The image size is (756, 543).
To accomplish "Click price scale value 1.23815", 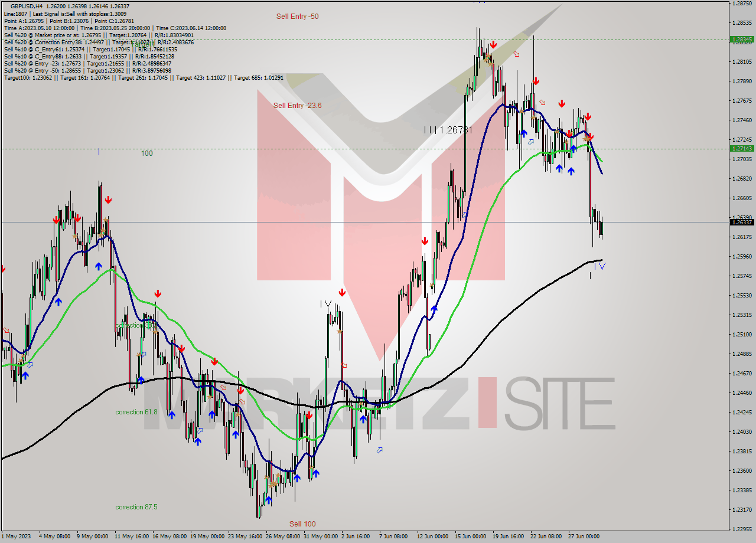I will tap(742, 452).
